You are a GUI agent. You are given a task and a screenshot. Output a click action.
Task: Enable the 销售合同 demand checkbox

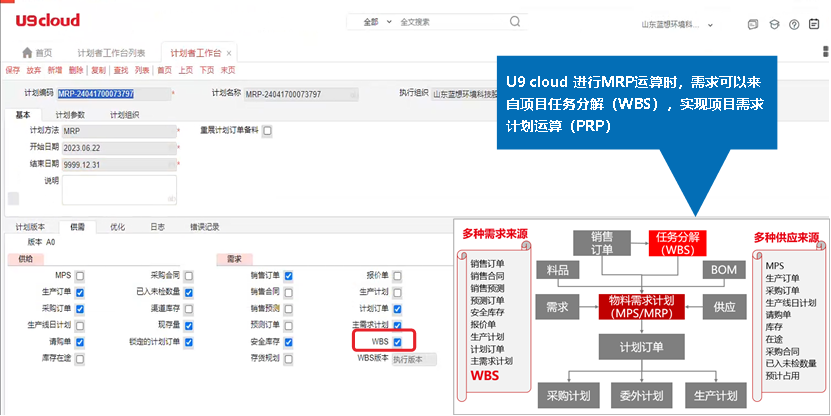[x=288, y=293]
